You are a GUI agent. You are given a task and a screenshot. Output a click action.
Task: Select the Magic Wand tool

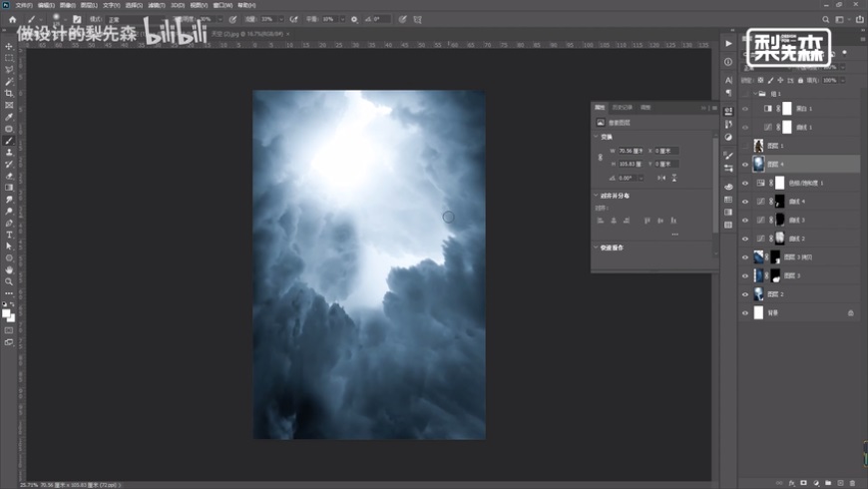pyautogui.click(x=9, y=82)
